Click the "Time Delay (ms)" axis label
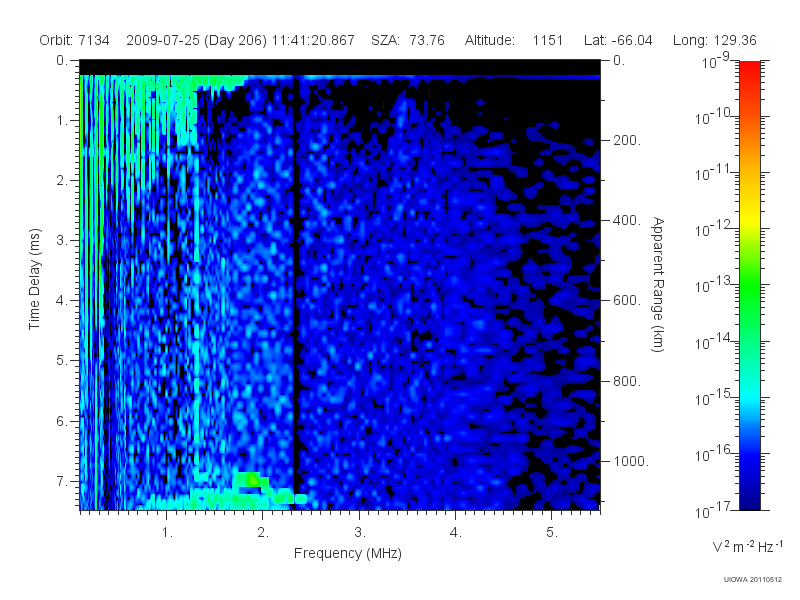The width and height of the screenshot is (800, 600). tap(34, 279)
